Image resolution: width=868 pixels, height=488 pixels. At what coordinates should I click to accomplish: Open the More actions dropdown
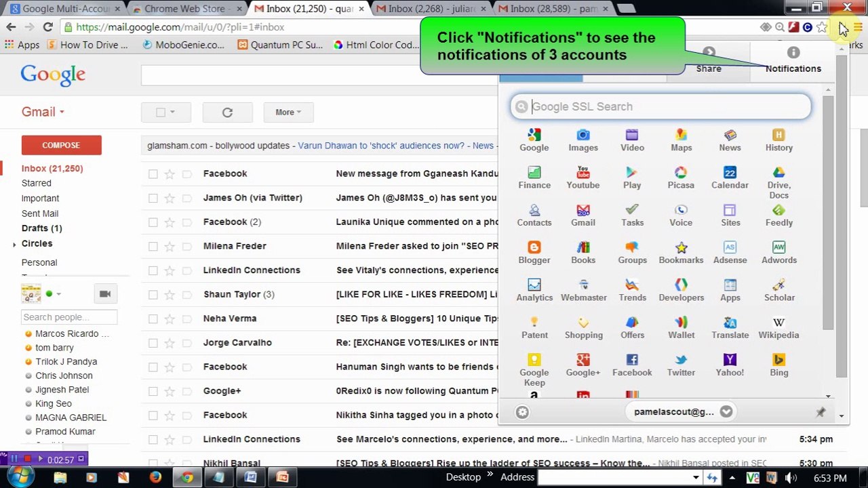pyautogui.click(x=288, y=113)
